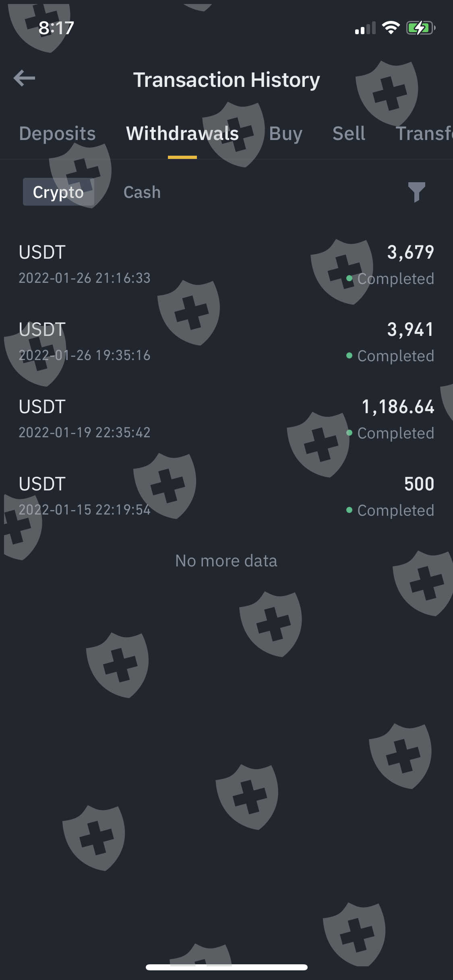View the 500 USDT withdrawal details
Screen dimensions: 453x980
(226, 496)
